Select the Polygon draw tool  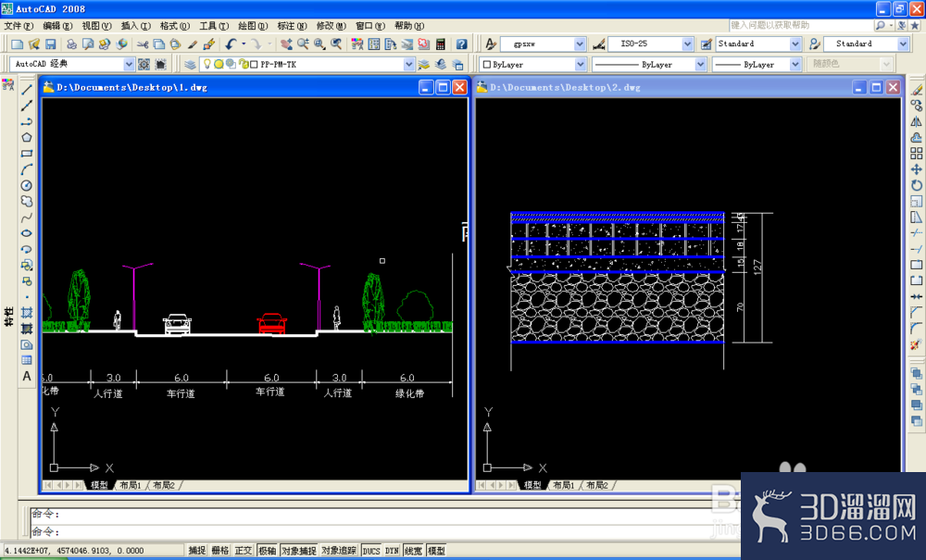pos(27,138)
